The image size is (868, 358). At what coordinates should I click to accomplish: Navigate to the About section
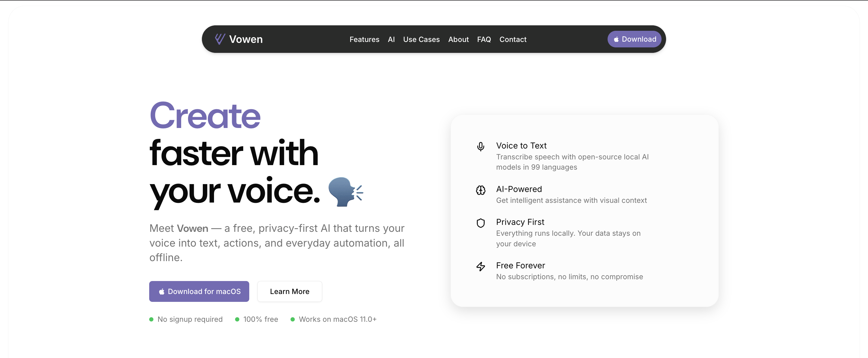[458, 40]
